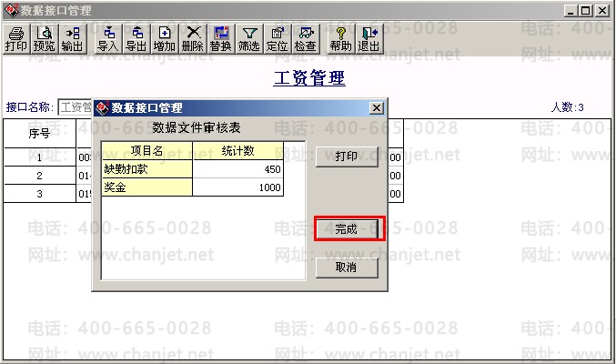The height and width of the screenshot is (364, 616).
Task: Maximize the main 数据接口管理 window
Action: pyautogui.click(x=585, y=11)
